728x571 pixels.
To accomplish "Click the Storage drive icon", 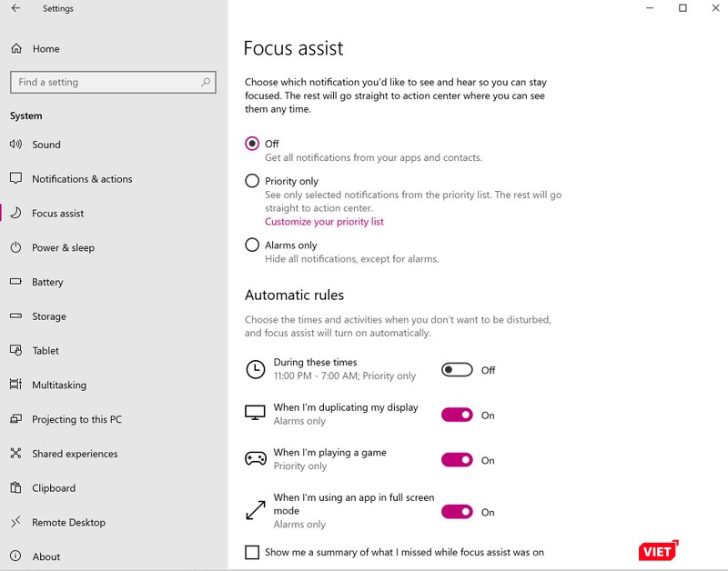I will point(15,316).
